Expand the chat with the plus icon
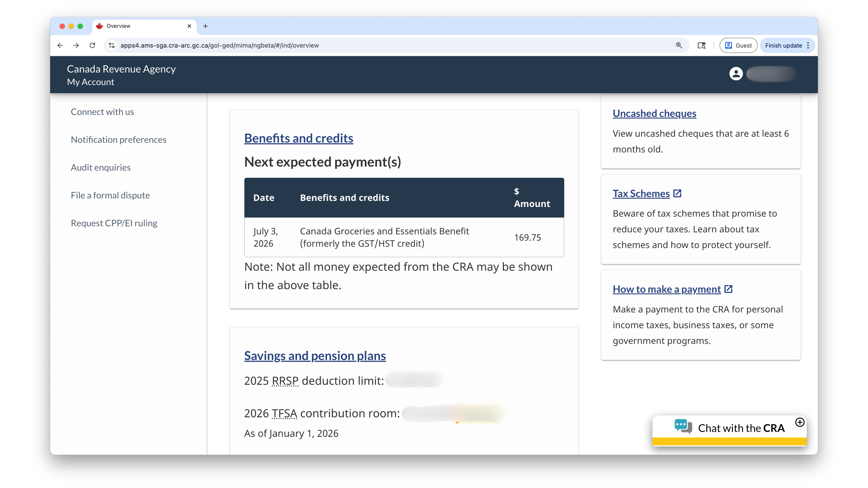The height and width of the screenshot is (488, 868). [x=800, y=422]
